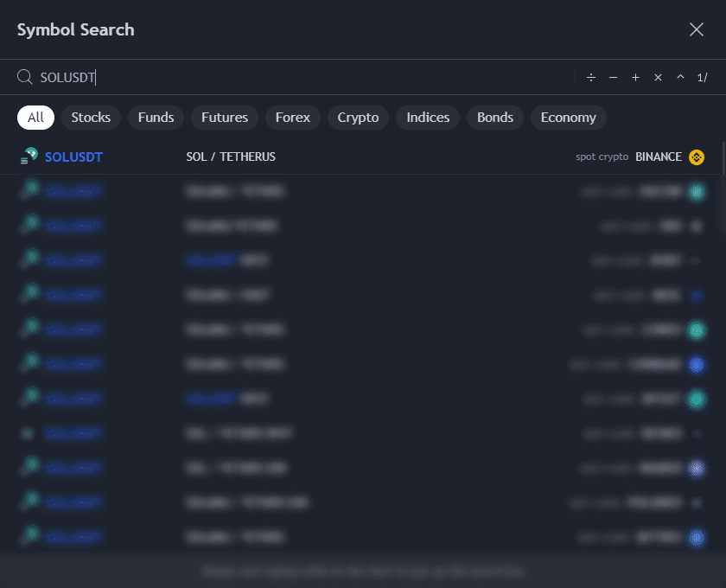Click into the SOLUSDT search field

302,78
